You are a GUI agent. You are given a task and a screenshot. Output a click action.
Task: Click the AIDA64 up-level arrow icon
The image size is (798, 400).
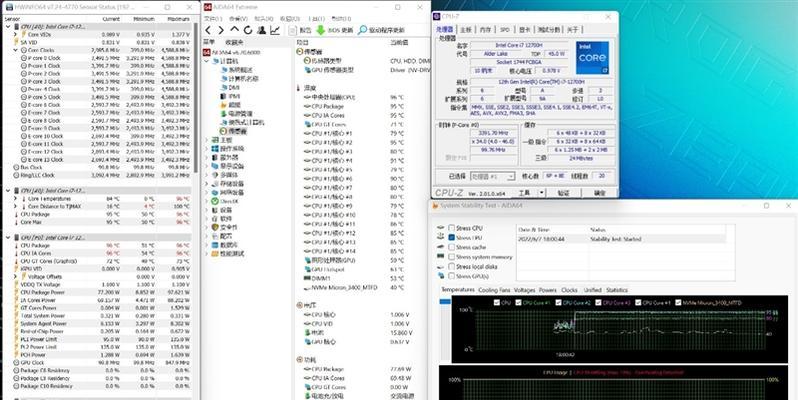234,30
